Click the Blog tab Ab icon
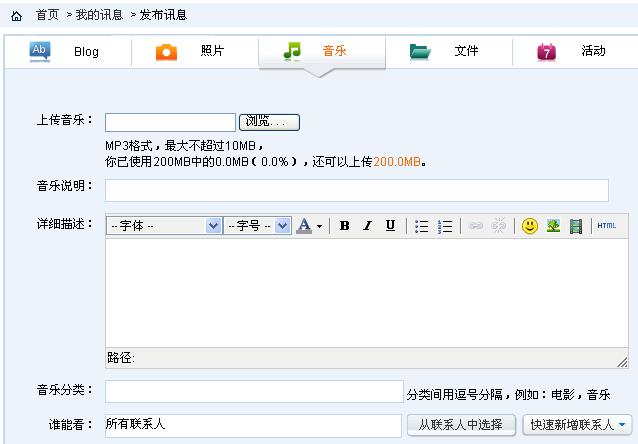638x444 pixels. coord(40,52)
